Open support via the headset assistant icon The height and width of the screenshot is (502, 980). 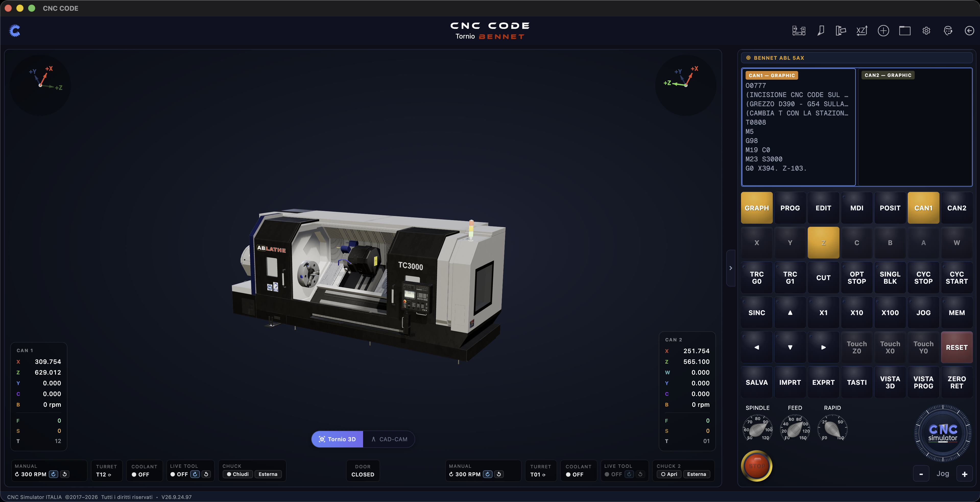(x=948, y=31)
